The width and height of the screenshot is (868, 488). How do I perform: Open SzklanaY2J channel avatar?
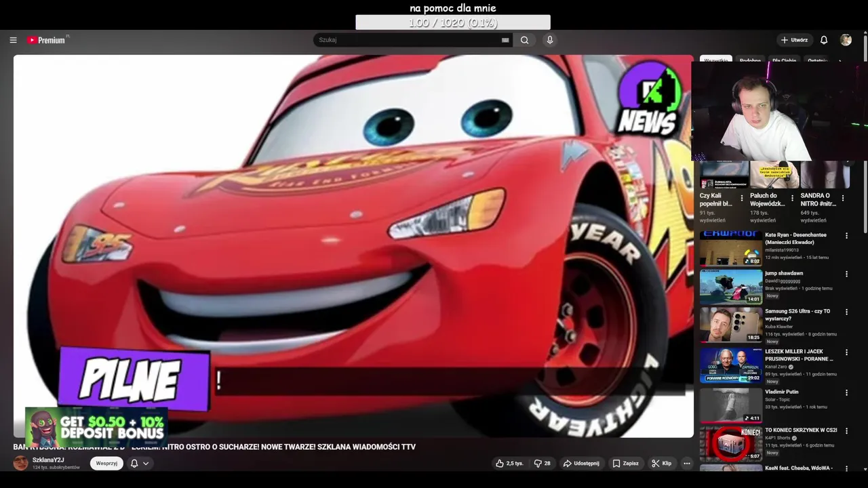pos(21,463)
